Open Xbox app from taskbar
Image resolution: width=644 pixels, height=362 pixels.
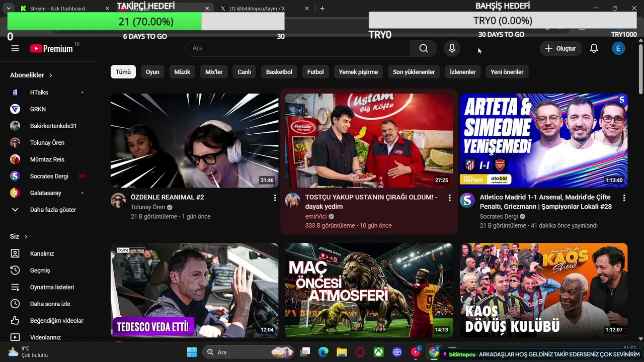(378, 352)
